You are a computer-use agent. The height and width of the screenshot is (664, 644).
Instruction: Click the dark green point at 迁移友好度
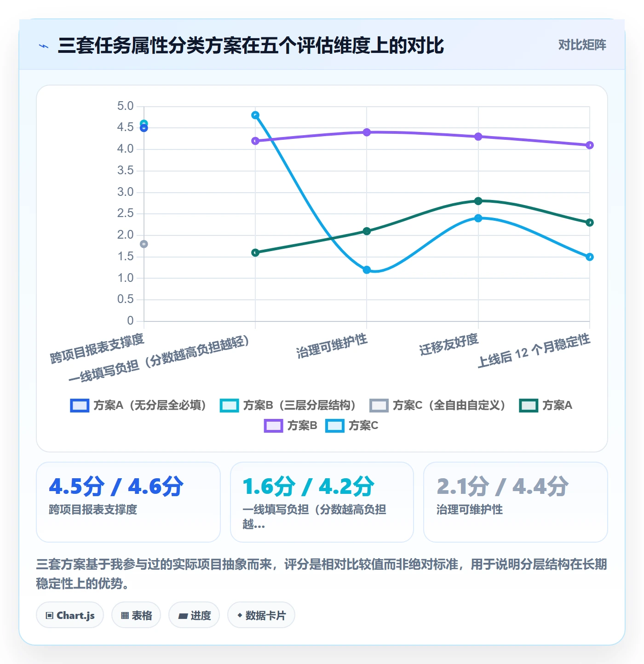pyautogui.click(x=478, y=201)
